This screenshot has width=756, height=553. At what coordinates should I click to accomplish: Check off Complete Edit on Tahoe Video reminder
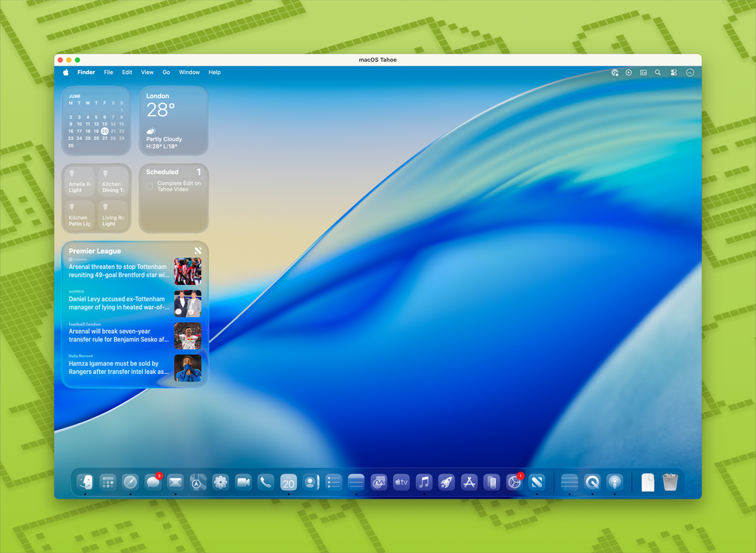pyautogui.click(x=150, y=187)
